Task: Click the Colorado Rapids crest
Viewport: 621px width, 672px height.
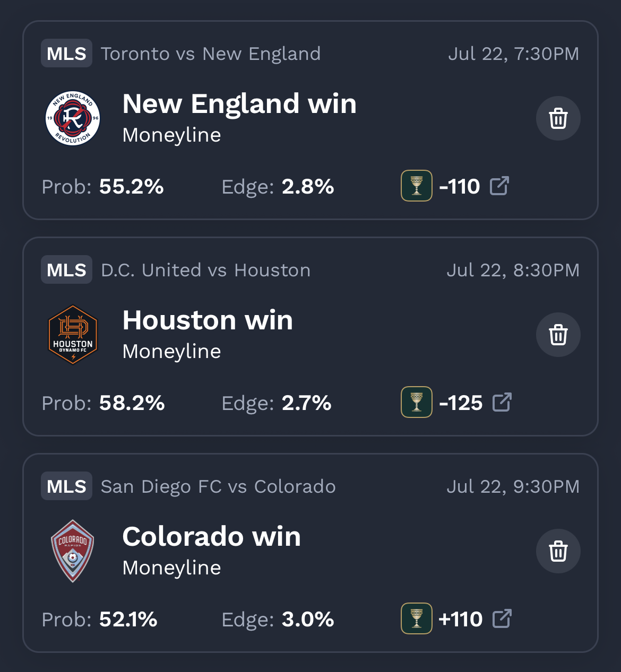Action: (73, 551)
